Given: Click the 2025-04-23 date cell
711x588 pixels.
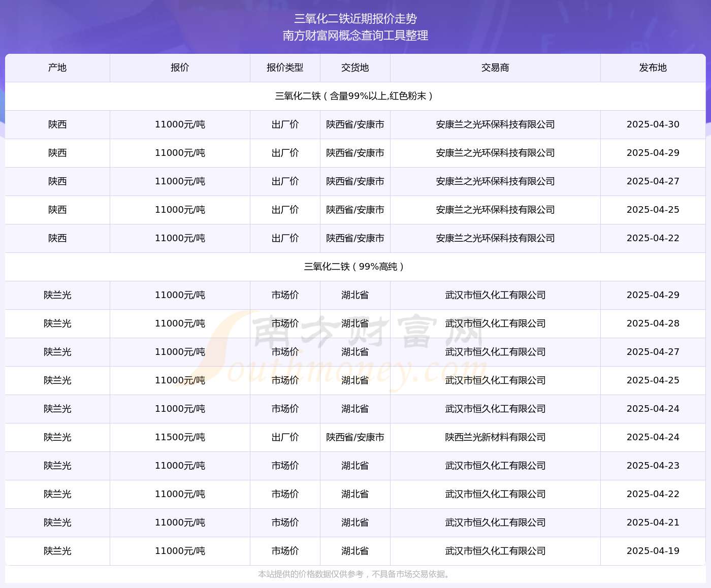Looking at the screenshot, I should (653, 466).
